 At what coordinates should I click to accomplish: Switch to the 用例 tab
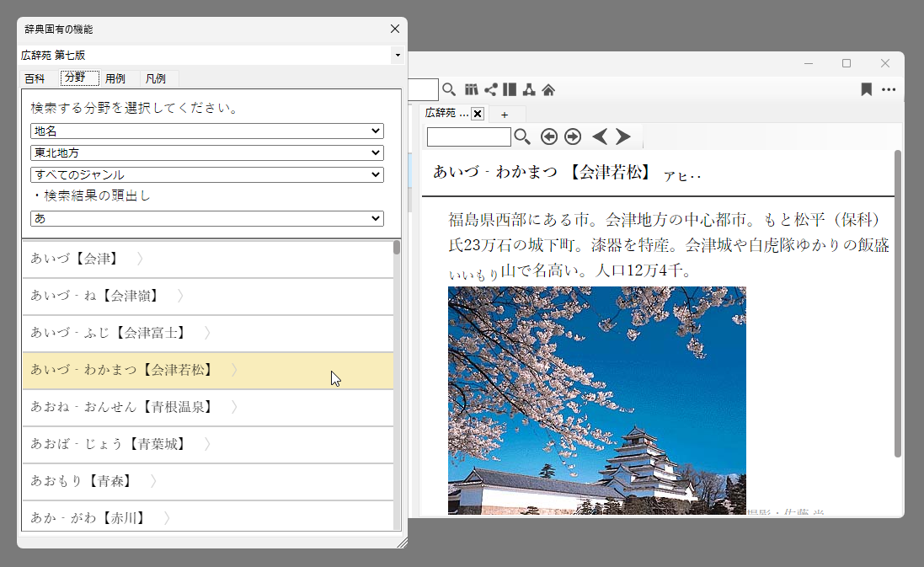tap(115, 78)
